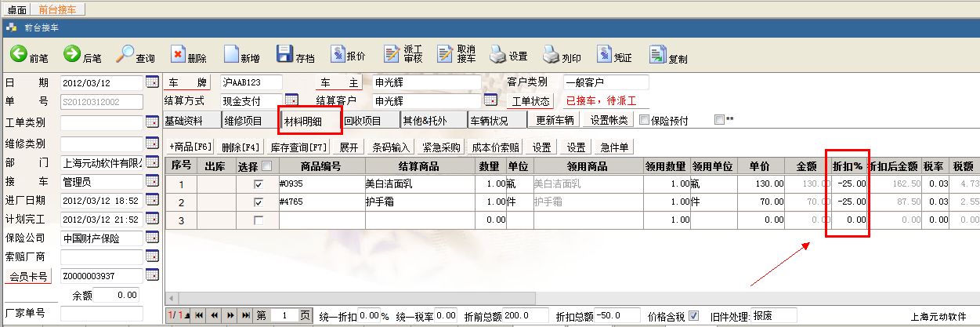
Task: Click the horizontal scrollbar under the grid
Action: coord(548,299)
